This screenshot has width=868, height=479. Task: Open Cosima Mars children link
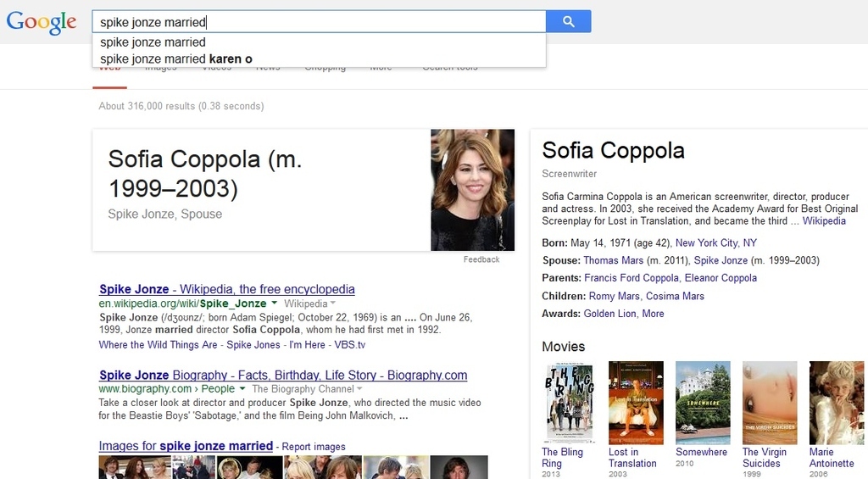point(675,296)
